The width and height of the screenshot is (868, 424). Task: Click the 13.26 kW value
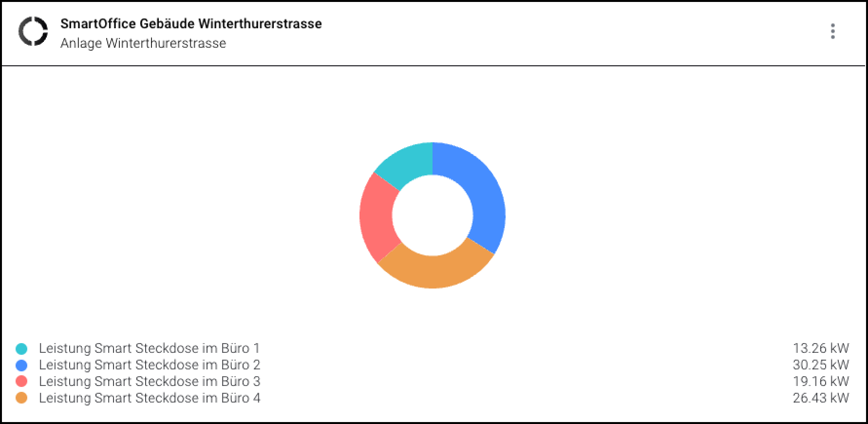point(820,348)
